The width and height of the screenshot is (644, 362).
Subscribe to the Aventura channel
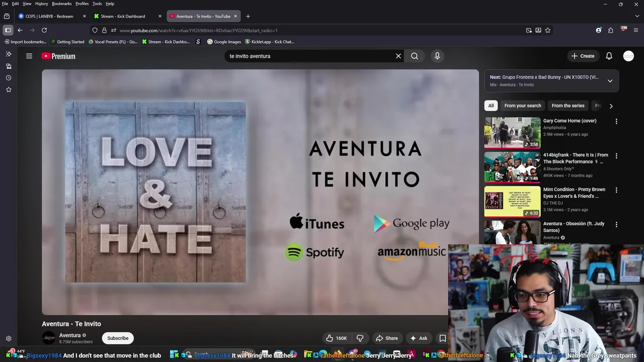tap(118, 338)
